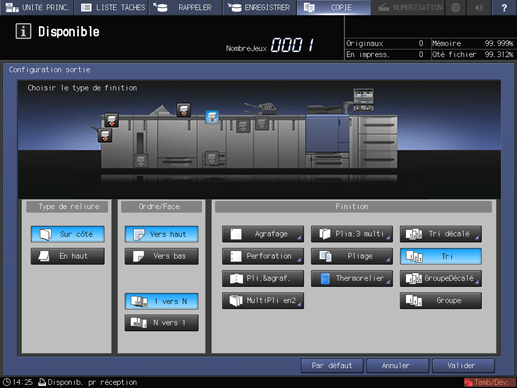This screenshot has height=388, width=517.
Task: Go to the ENREGISTRER tab
Action: tap(260, 7)
